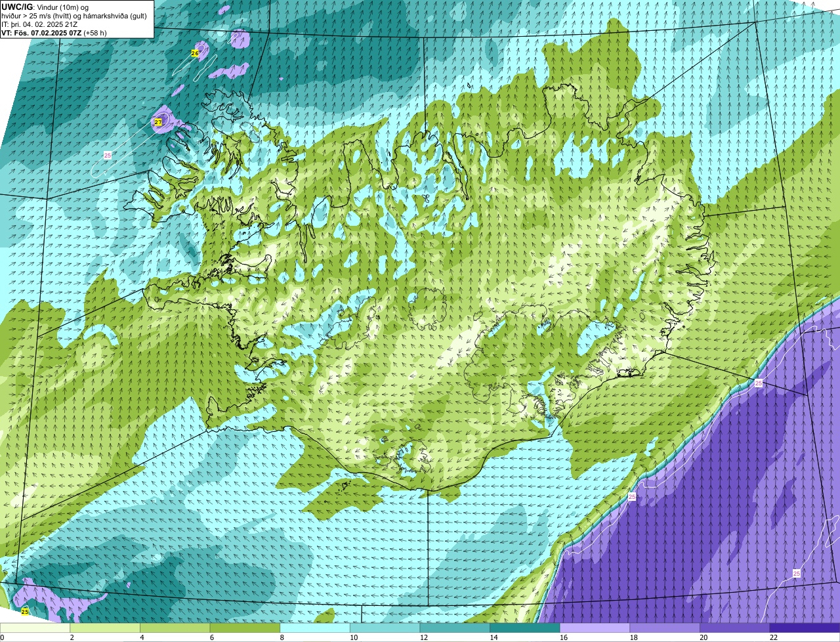Click the valid time "VT: Fös. 07.02.2025 07Z (+58 h)"

click(54, 33)
